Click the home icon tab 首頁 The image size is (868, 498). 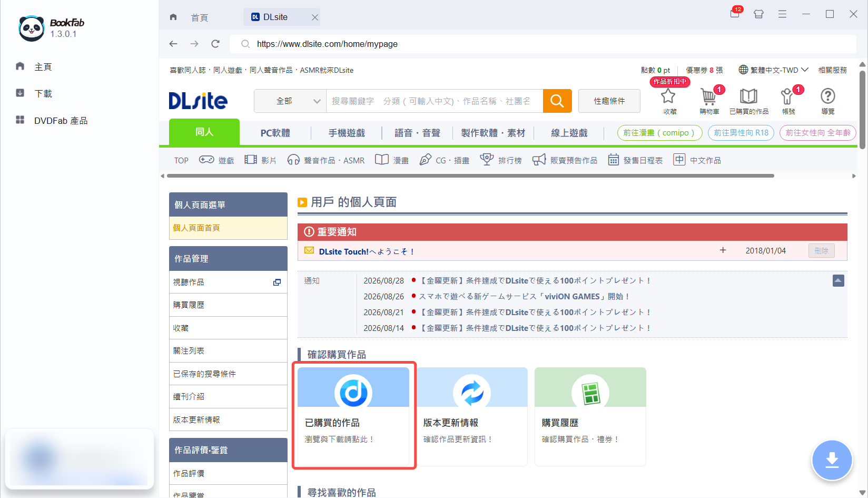190,17
